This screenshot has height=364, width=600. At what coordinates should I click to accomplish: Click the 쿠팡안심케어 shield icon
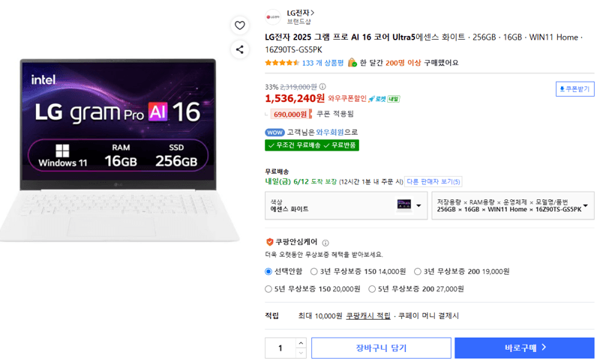coord(269,242)
